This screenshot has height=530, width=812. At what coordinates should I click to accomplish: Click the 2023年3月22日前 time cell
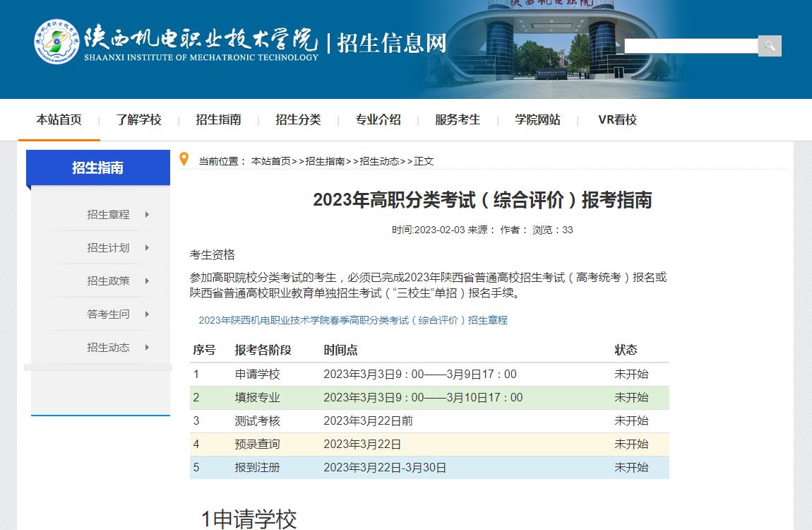368,420
